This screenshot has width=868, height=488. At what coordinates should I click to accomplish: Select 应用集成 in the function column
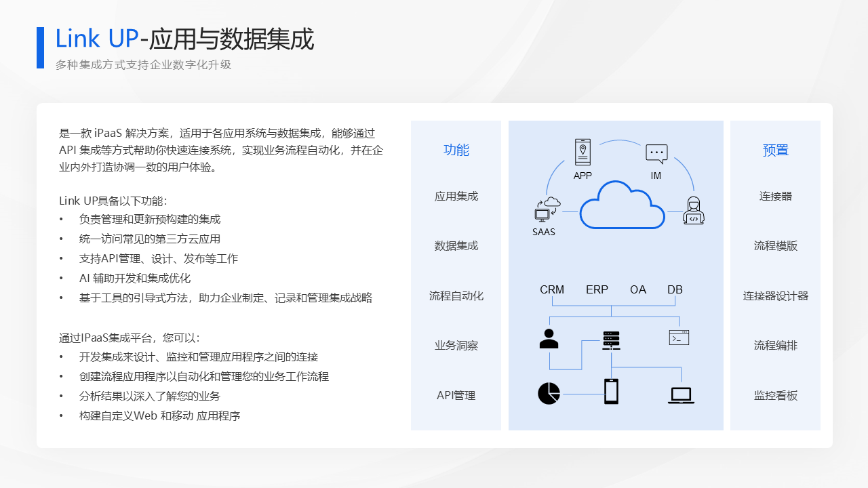[456, 196]
